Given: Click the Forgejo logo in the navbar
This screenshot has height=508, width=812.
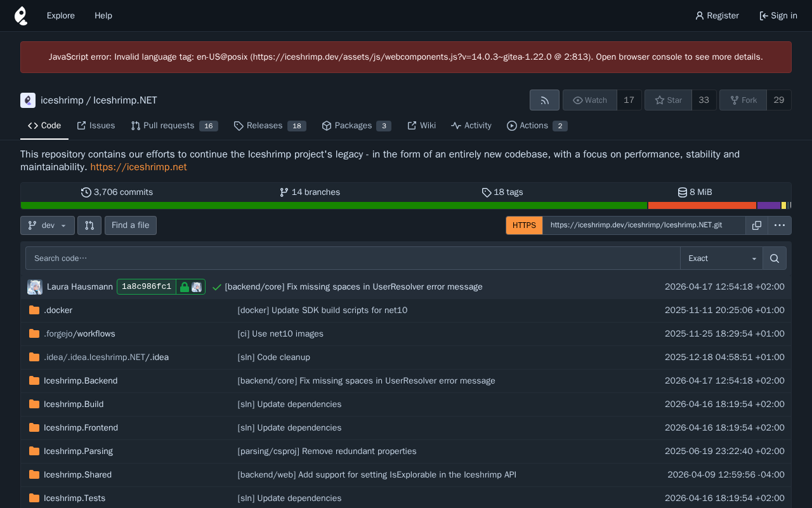Looking at the screenshot, I should 21,16.
